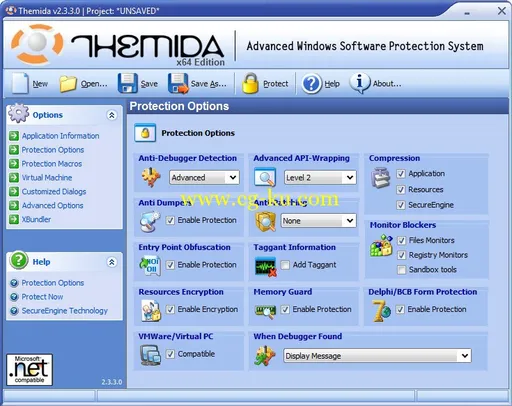Click the Protect padlock icon
Image resolution: width=512 pixels, height=406 pixels.
250,83
